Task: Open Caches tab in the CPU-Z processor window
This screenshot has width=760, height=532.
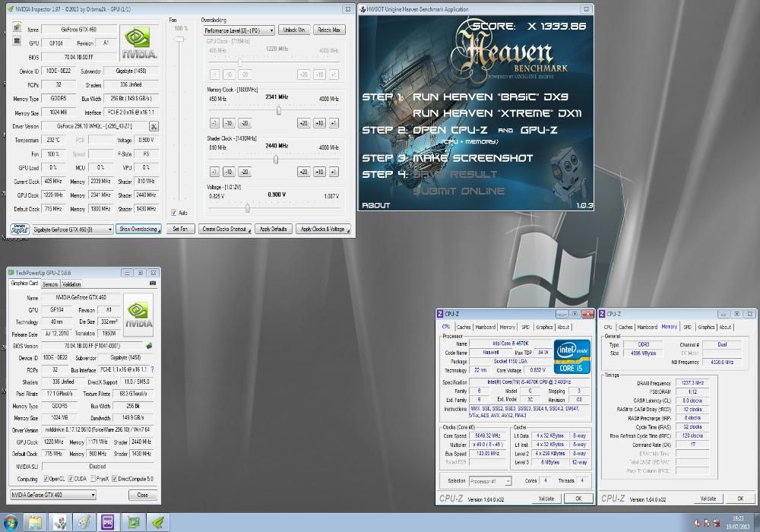Action: 464,327
